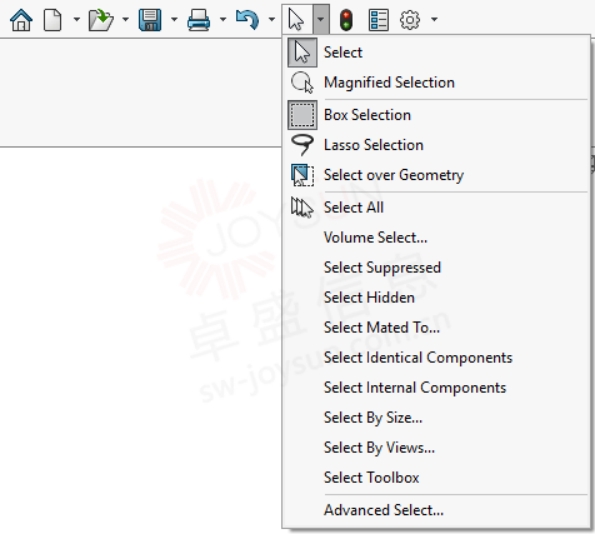Save the document with the floppy disk icon
Screen dimensions: 595x534
(150, 20)
